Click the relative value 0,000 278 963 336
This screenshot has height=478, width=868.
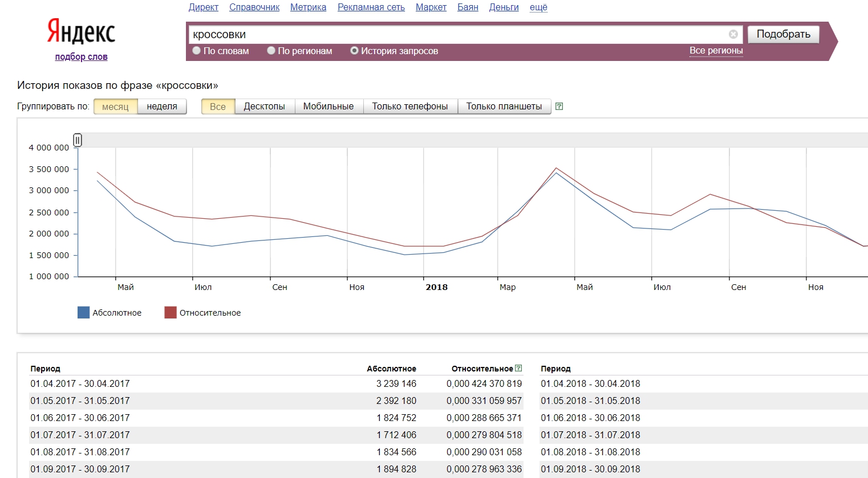click(484, 469)
